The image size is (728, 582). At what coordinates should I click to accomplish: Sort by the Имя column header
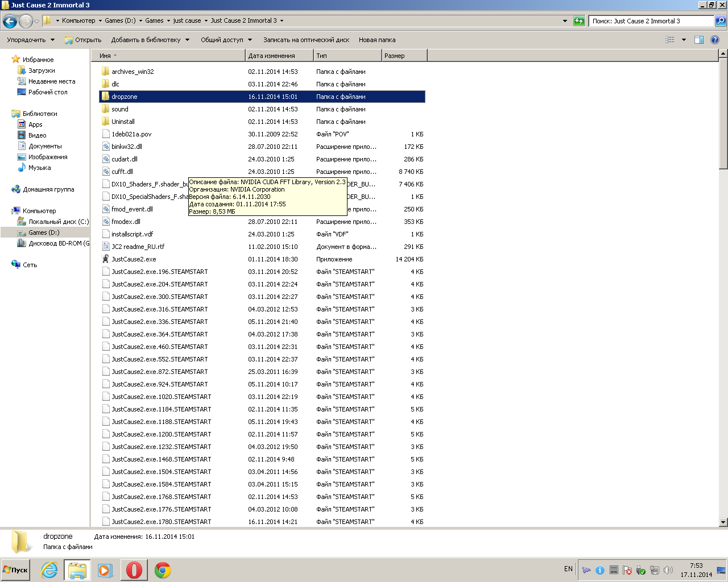point(168,56)
